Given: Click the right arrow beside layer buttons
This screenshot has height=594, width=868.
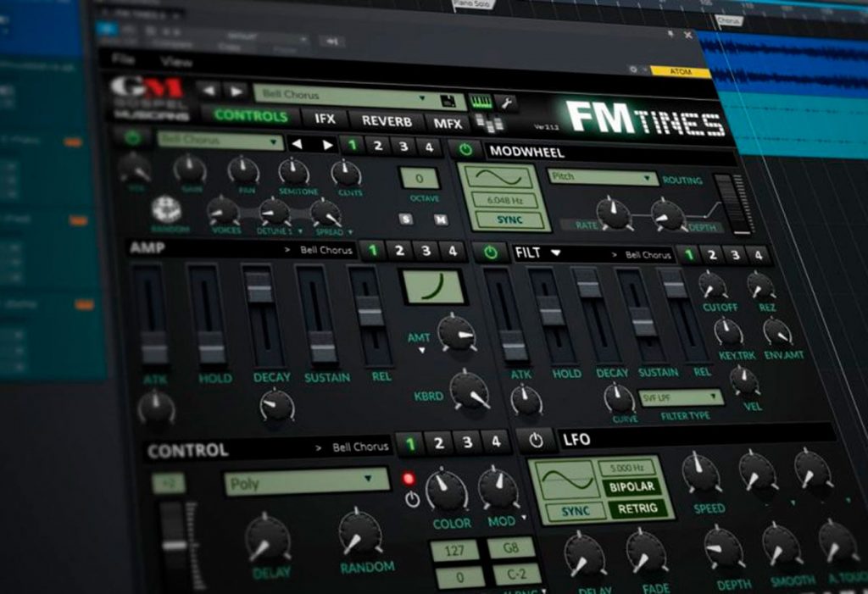Looking at the screenshot, I should pyautogui.click(x=327, y=145).
